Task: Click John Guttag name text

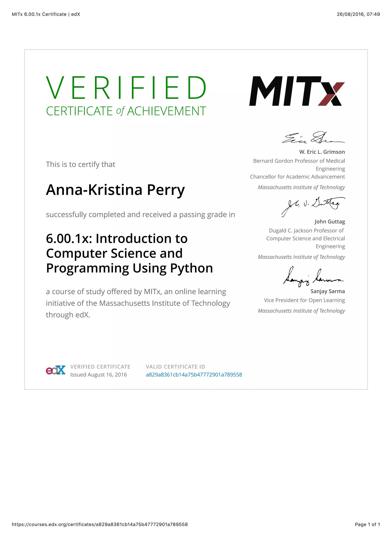Action: coord(329,222)
